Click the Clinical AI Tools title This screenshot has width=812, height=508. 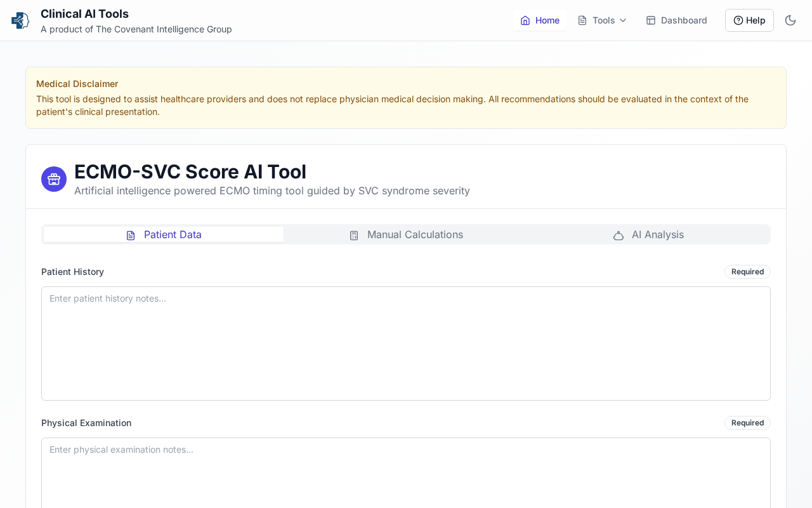[x=84, y=13]
